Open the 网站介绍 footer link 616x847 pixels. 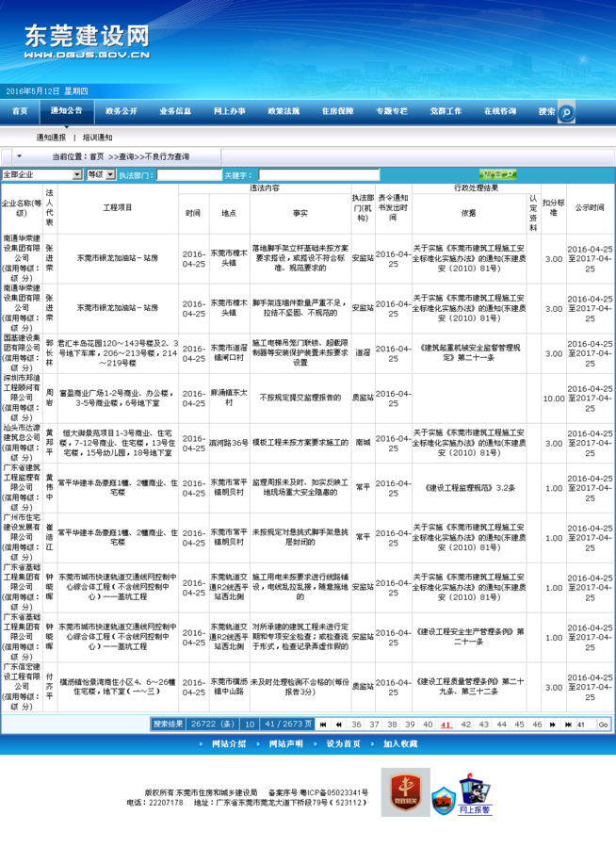tap(229, 743)
